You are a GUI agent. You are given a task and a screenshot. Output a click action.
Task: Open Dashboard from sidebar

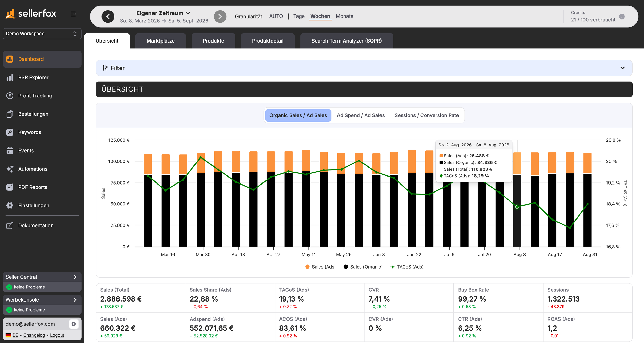[42, 59]
